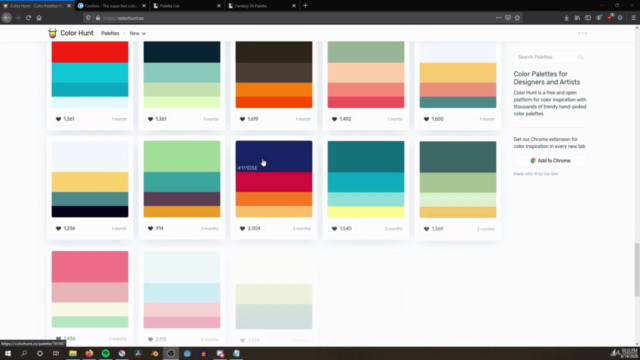This screenshot has width=640, height=360.
Task: Open Spotify from taskbar
Action: pos(105,353)
